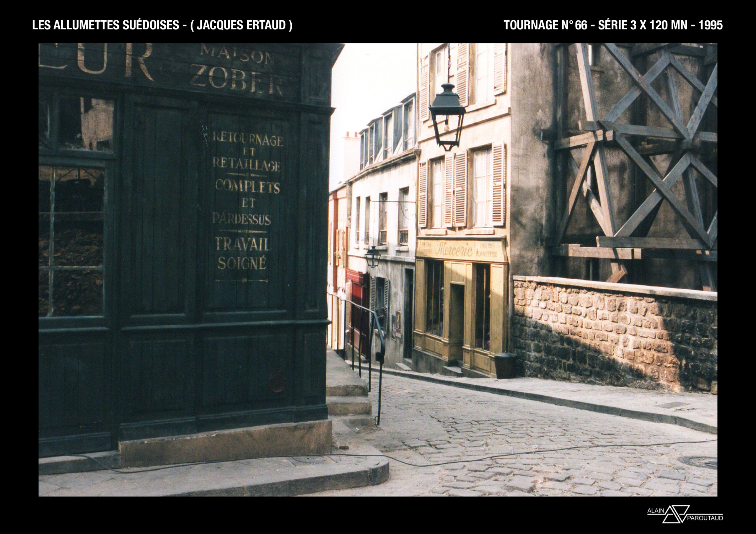Click the red chimney pots on the rooftop

[351, 134]
